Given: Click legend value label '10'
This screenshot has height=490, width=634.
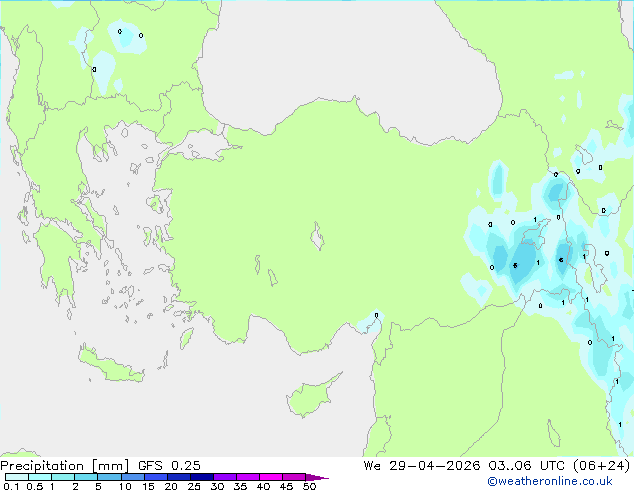Looking at the screenshot, I should pos(125,486).
